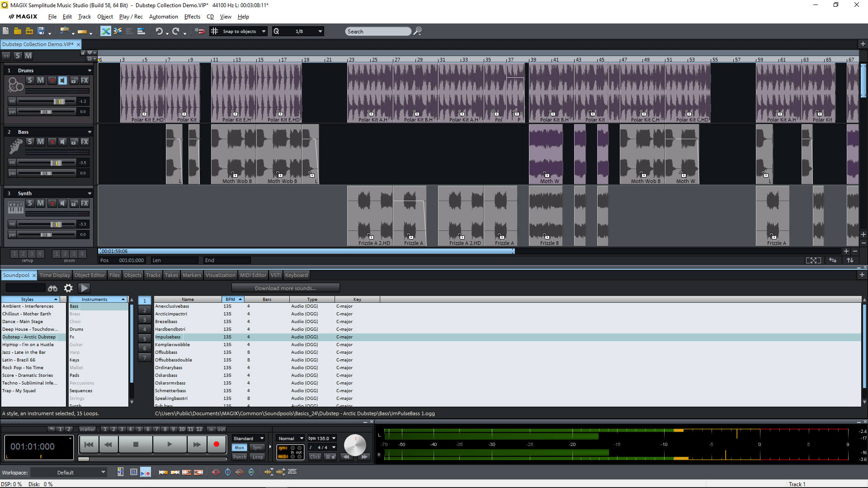Switch to the MIDI Editor tab
Image resolution: width=868 pixels, height=488 pixels.
coord(253,275)
